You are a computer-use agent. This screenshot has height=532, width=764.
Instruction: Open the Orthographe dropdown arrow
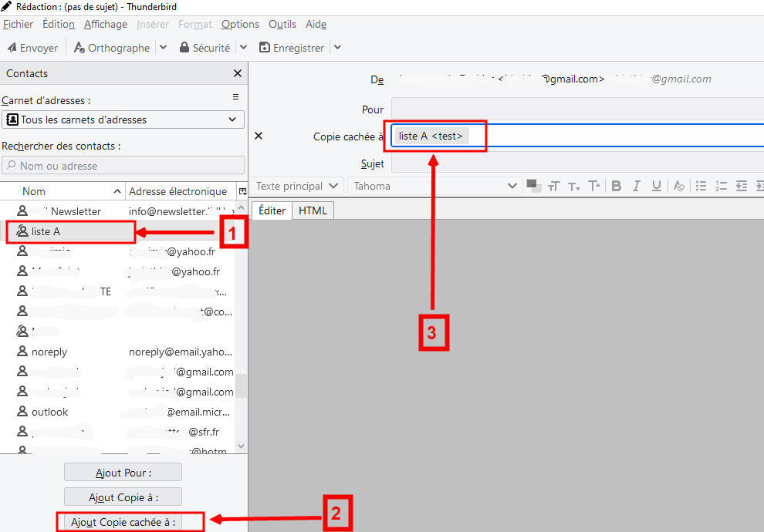(x=164, y=48)
